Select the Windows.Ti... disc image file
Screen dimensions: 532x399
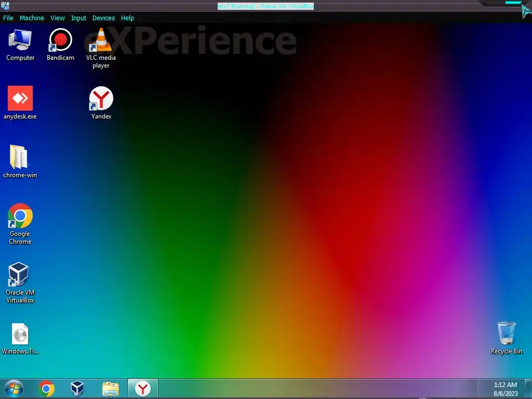point(20,339)
